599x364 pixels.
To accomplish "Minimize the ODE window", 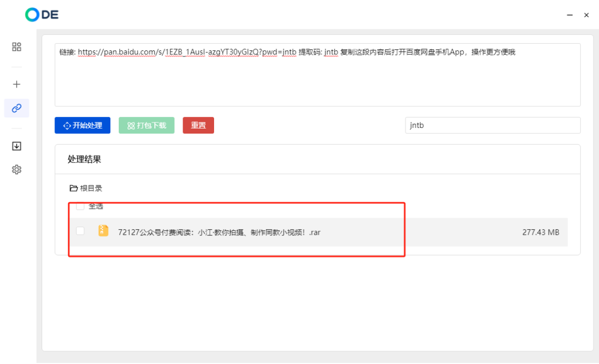I will pos(570,15).
